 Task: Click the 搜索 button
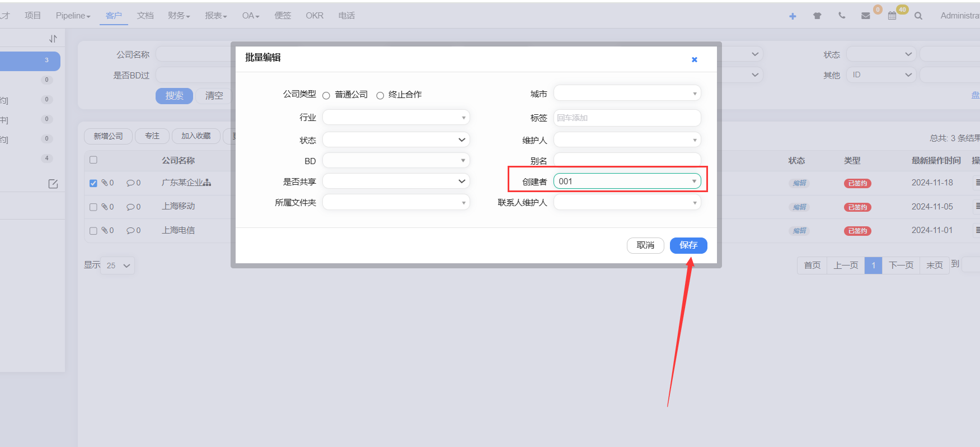tap(174, 96)
